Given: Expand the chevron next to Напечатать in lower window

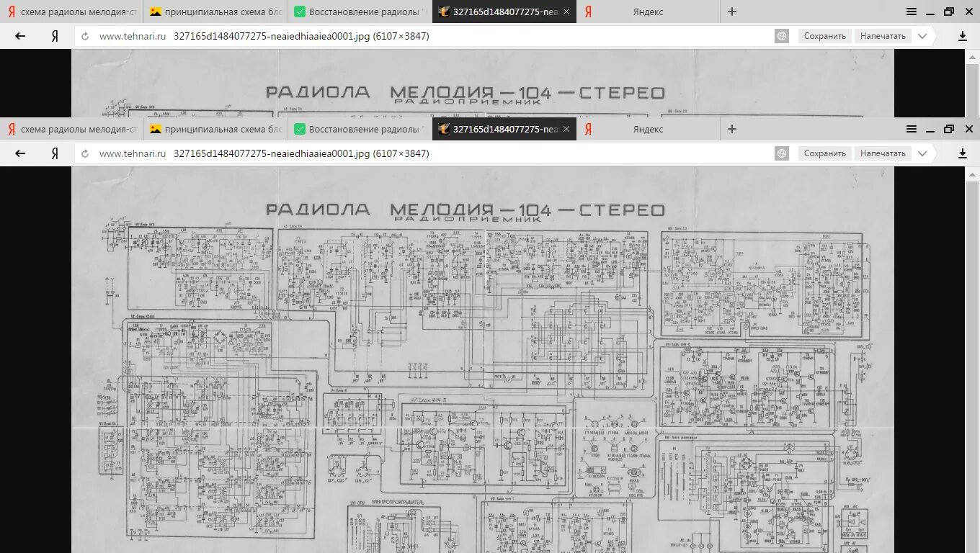Looking at the screenshot, I should click(x=922, y=153).
